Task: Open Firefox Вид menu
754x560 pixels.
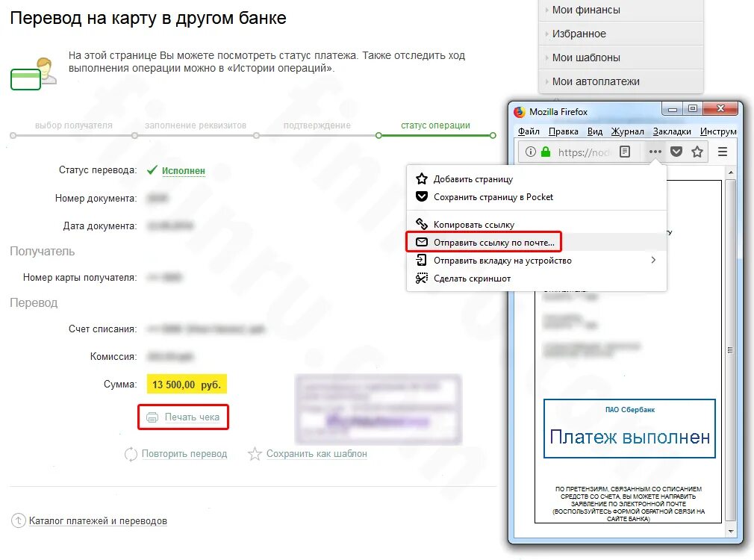Action: click(x=595, y=131)
